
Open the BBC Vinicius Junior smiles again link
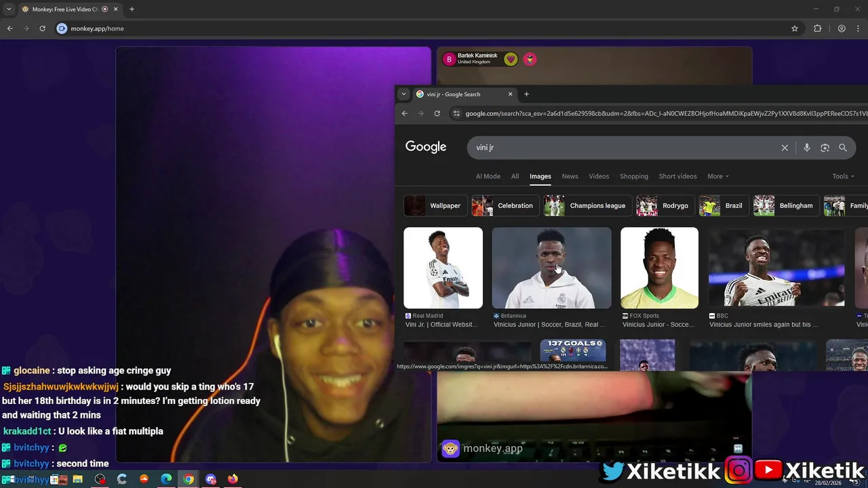[764, 325]
